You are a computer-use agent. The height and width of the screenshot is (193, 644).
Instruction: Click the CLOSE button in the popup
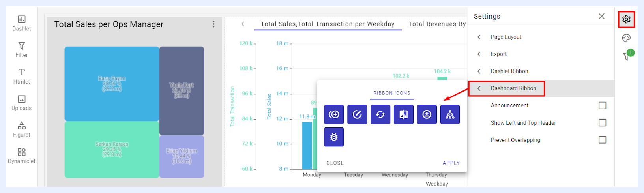(335, 163)
